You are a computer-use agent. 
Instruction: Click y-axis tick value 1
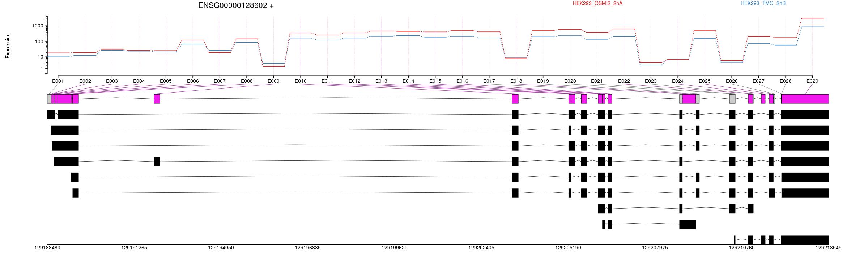pyautogui.click(x=42, y=69)
